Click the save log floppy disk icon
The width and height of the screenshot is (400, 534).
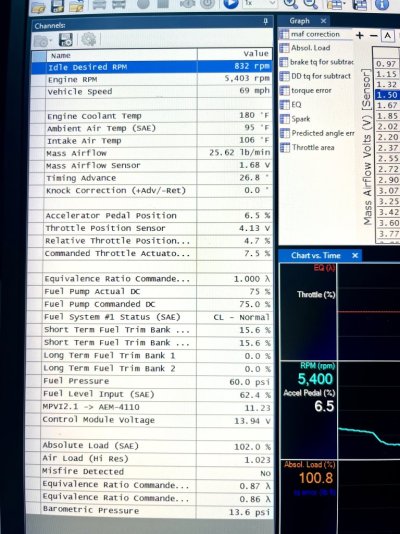(x=57, y=6)
